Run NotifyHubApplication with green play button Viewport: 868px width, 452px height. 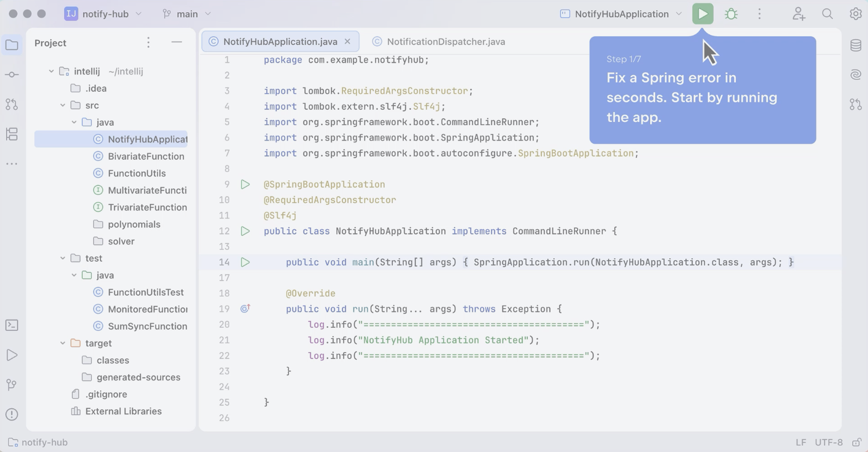pos(703,14)
